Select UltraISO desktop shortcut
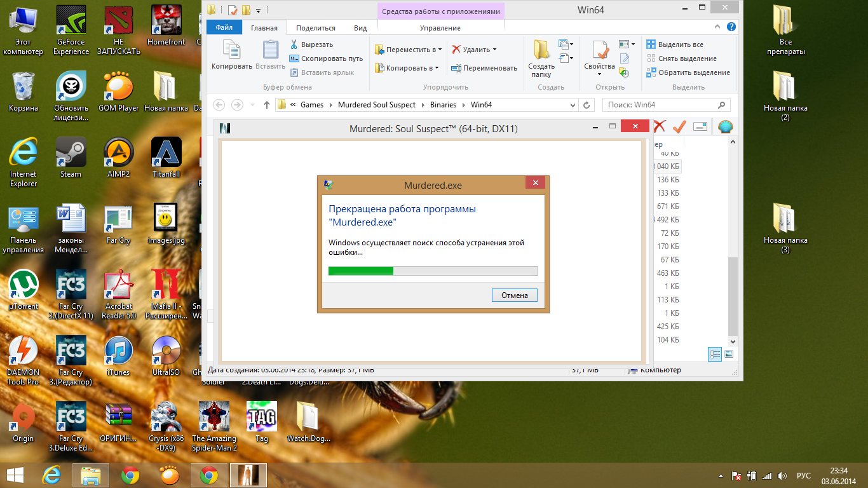Viewport: 868px width, 488px height. [166, 356]
